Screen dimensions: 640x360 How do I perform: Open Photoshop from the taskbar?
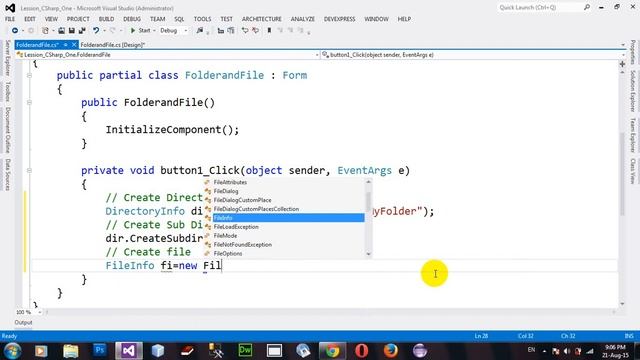point(100,351)
